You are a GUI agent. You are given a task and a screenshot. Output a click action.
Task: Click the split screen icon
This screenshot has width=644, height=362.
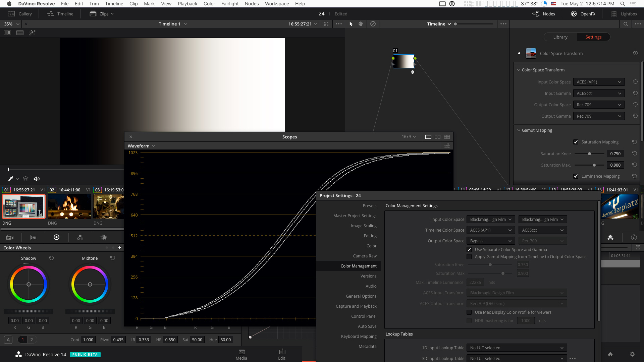[x=20, y=33]
